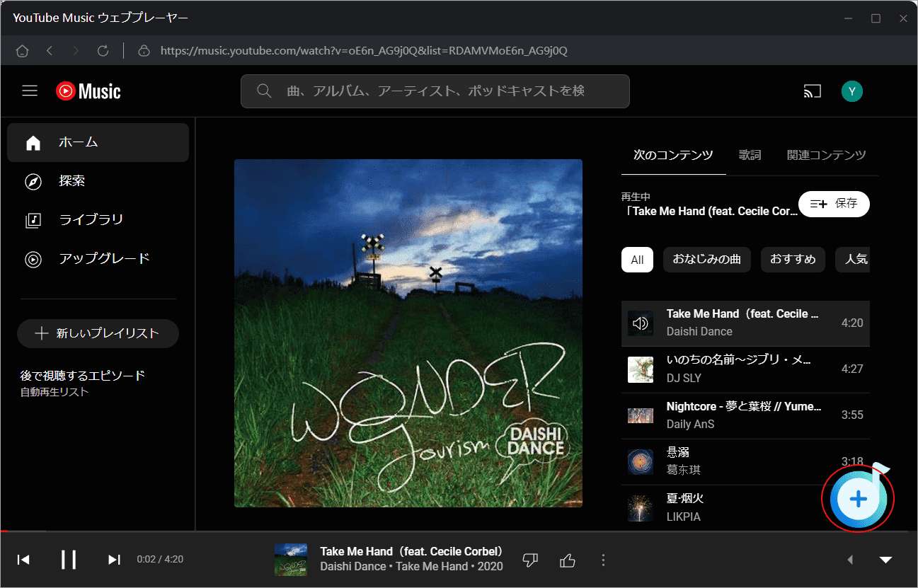Open the hamburger guide menu
918x588 pixels.
(30, 91)
